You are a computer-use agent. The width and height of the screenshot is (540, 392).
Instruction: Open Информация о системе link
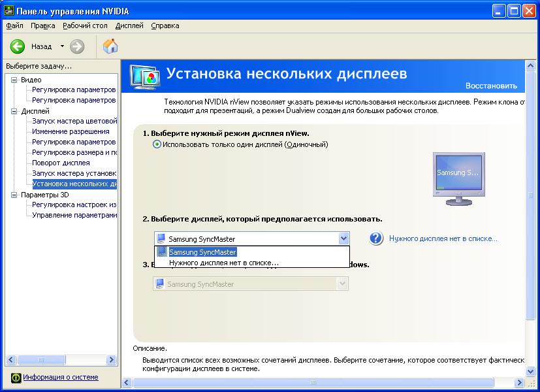[x=61, y=377]
